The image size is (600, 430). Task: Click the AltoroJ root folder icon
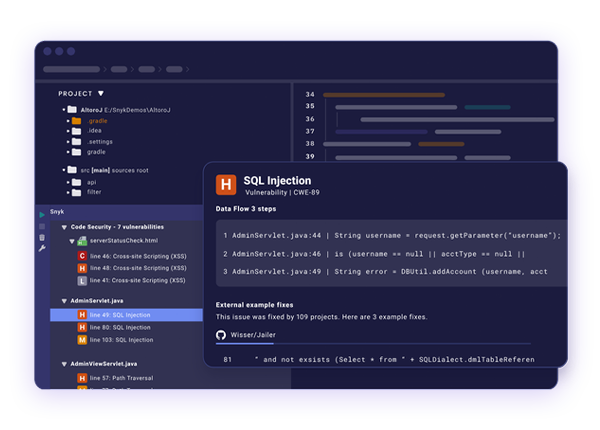pyautogui.click(x=72, y=110)
